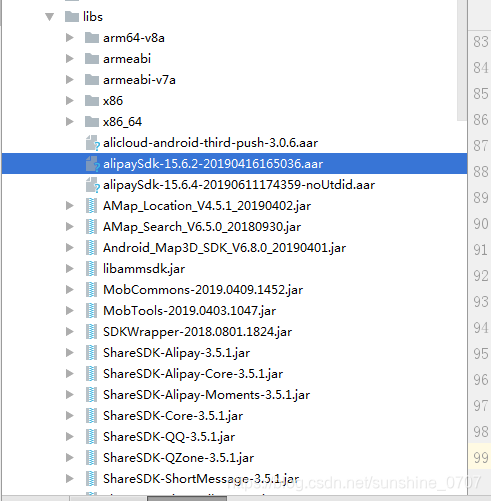Click MobTools jar archive icon
The image size is (491, 501).
pyautogui.click(x=91, y=311)
